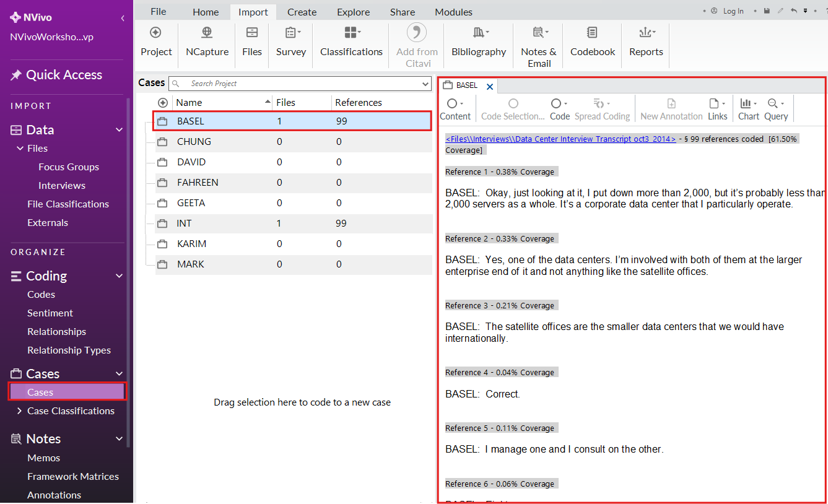Click the Undo arrow in title bar
828x504 pixels.
point(794,11)
